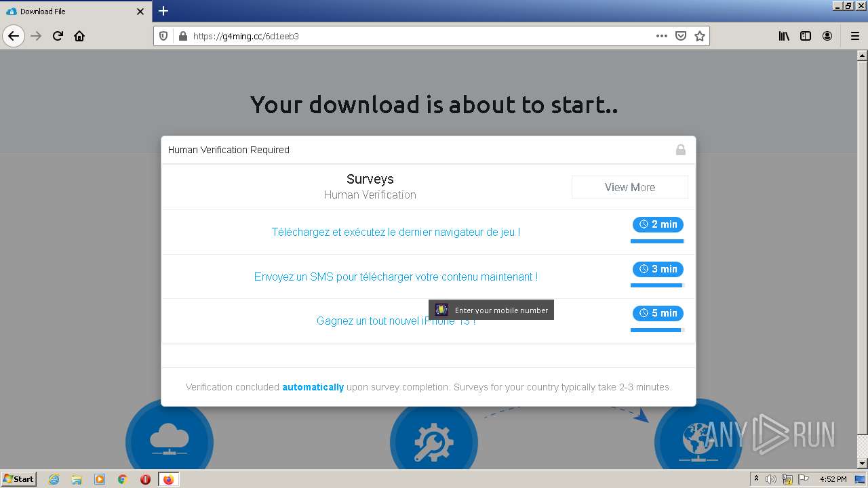Show tracking protection shield info

pos(163,36)
